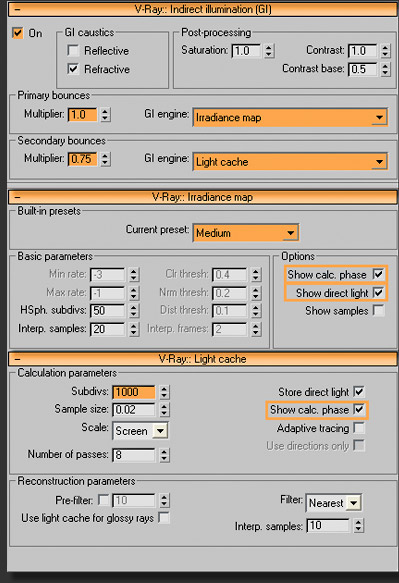Image resolution: width=399 pixels, height=583 pixels.
Task: Click the Clr thresh spinner
Action: [x=255, y=275]
